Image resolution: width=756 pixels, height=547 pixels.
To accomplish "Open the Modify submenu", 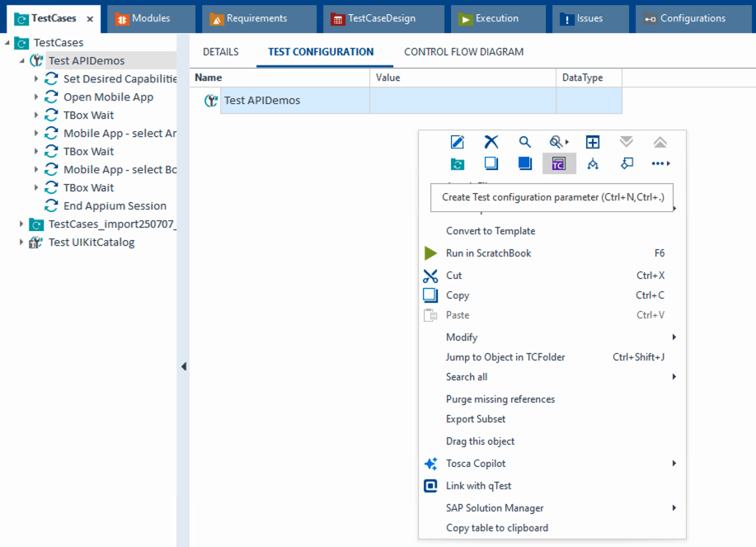I will coord(552,337).
